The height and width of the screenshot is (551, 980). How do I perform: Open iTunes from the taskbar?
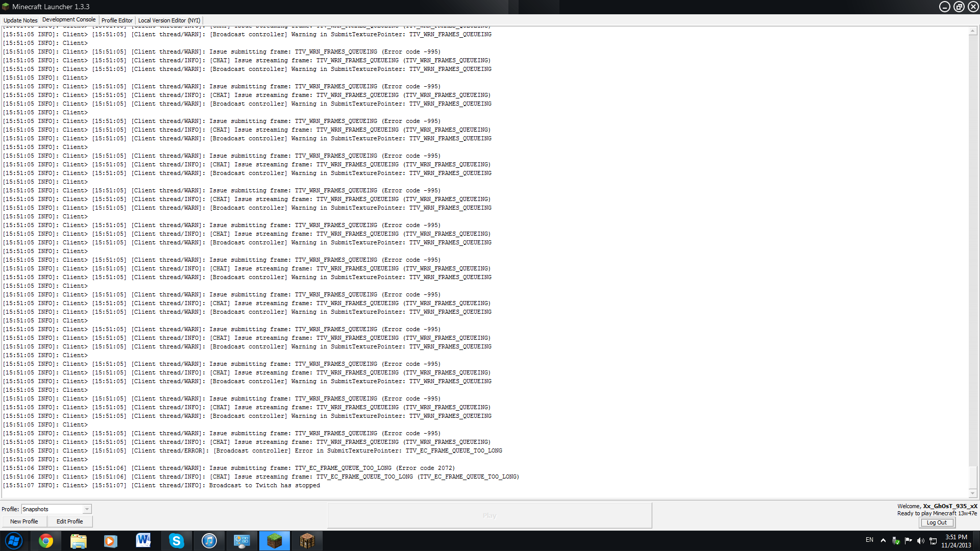pos(209,541)
